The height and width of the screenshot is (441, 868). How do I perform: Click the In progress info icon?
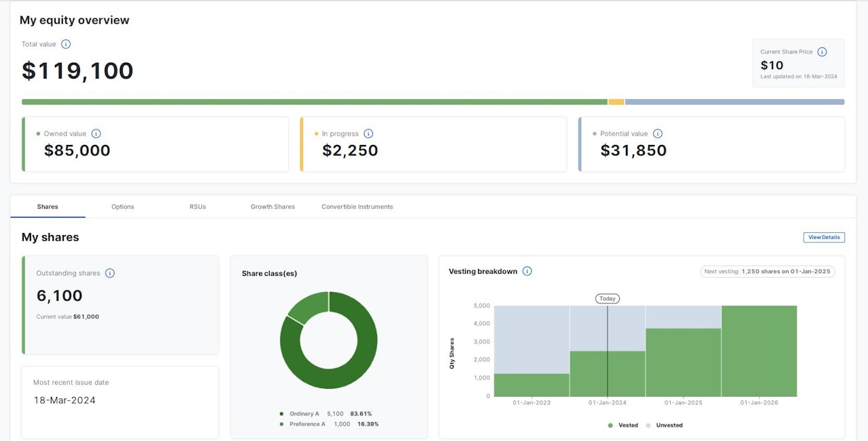[368, 134]
